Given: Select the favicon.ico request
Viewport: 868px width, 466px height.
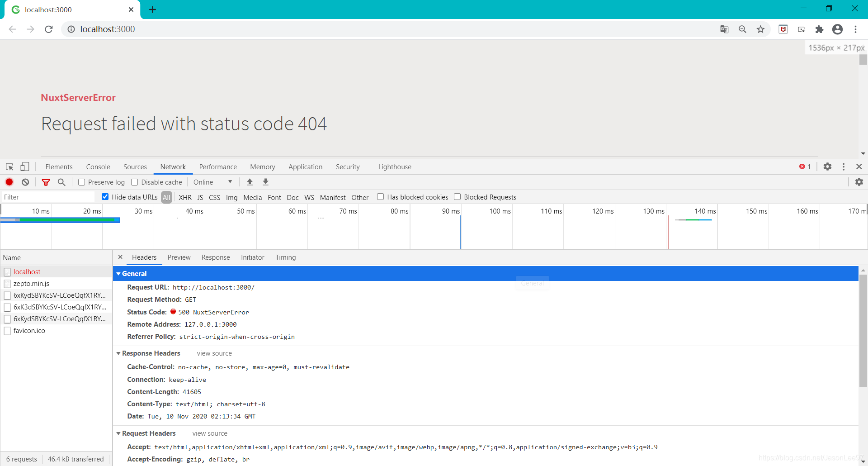Looking at the screenshot, I should (x=56, y=331).
